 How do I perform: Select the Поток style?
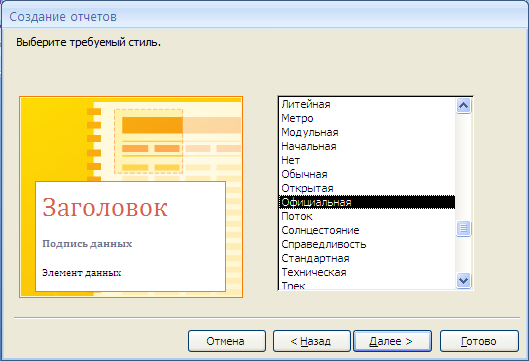[x=367, y=216]
